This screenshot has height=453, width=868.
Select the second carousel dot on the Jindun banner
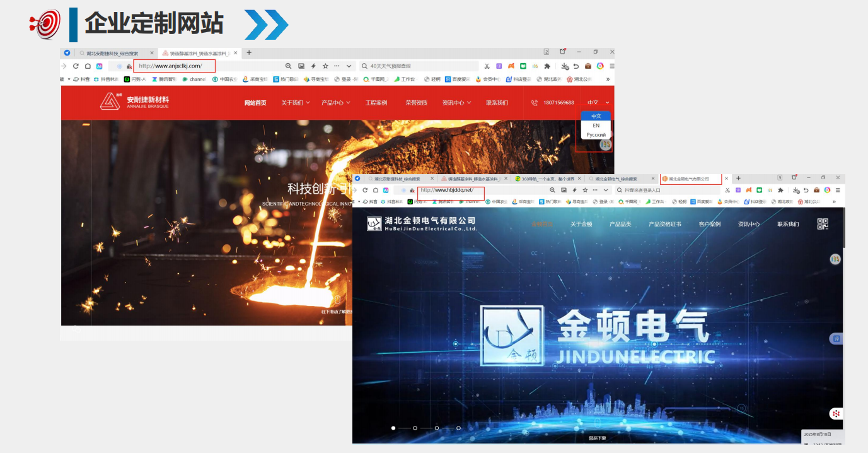[x=415, y=428]
